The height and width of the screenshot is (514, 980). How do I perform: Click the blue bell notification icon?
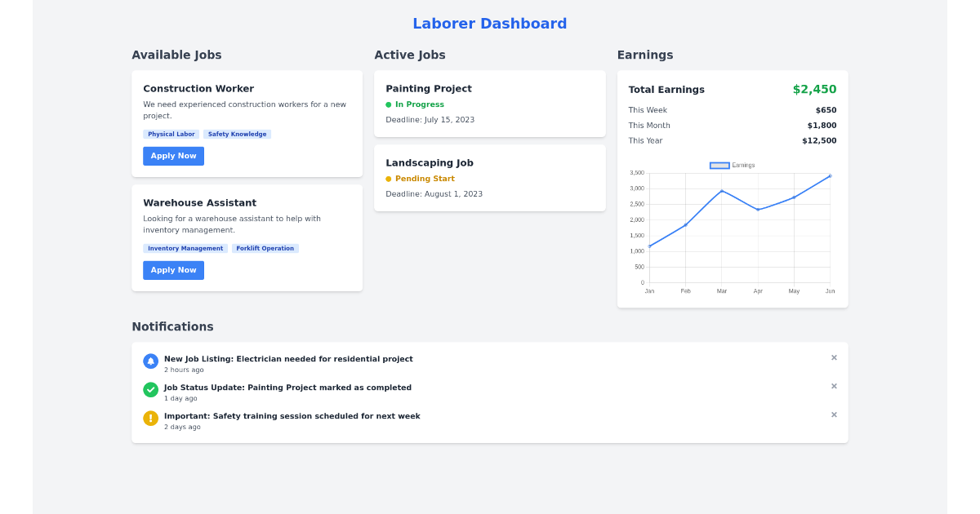[x=150, y=361]
